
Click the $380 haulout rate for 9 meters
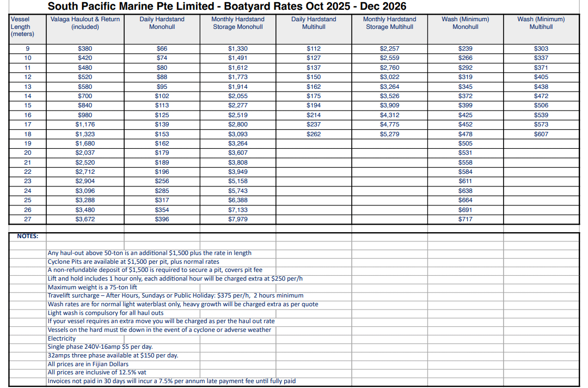pyautogui.click(x=85, y=48)
